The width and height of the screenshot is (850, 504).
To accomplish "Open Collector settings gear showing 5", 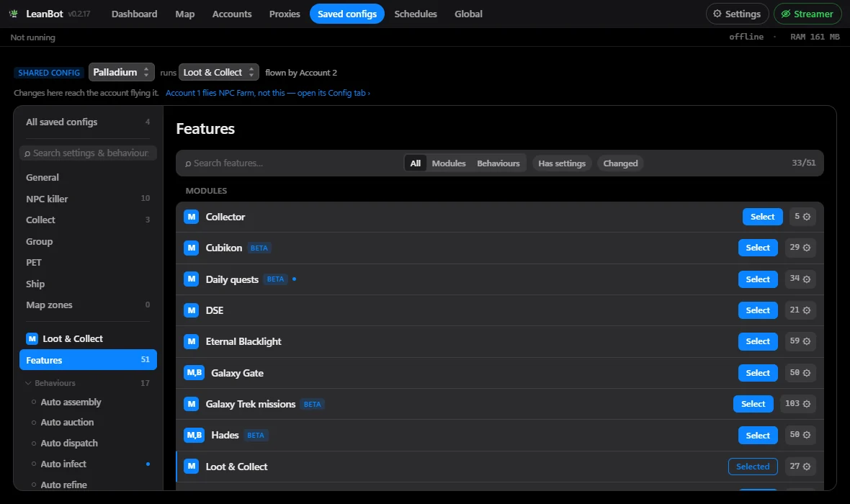I will coord(802,217).
